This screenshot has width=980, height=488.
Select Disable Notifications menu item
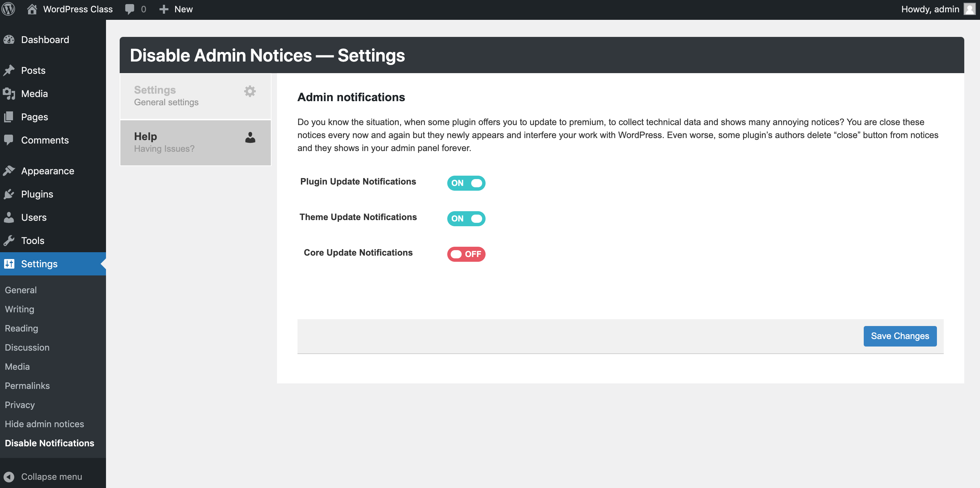(x=49, y=443)
